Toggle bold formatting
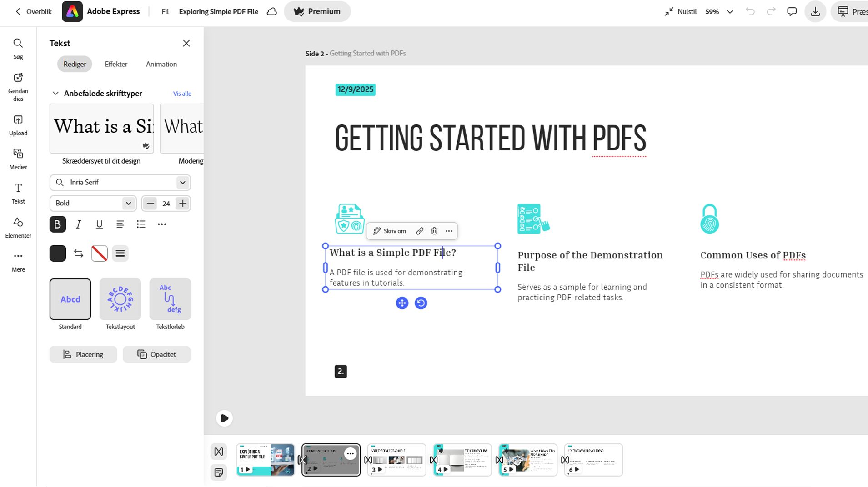This screenshot has width=868, height=487. pos(58,224)
